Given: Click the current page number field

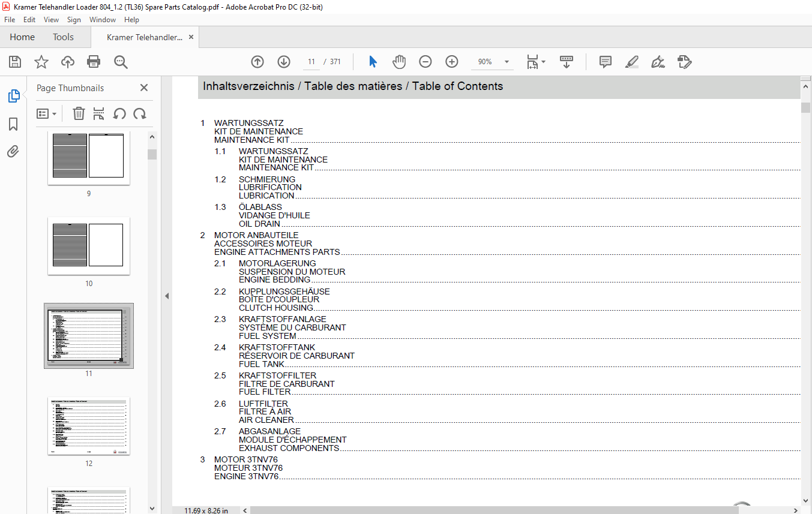Looking at the screenshot, I should coord(311,62).
